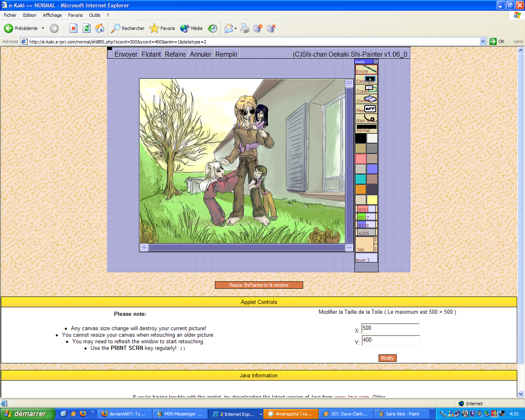Image resolution: width=525 pixels, height=420 pixels.
Task: Pick the orange color swatch
Action: coord(361,189)
